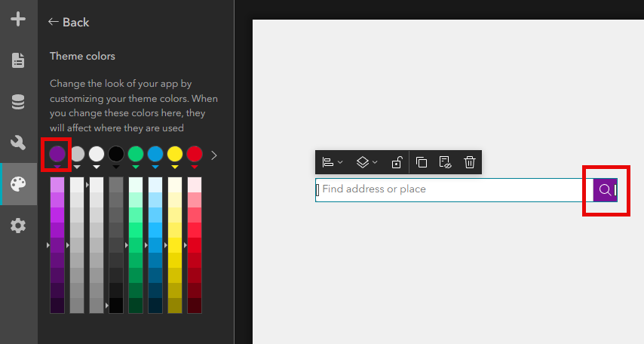Open the Arrange layers dropdown in toolbar
Image resolution: width=644 pixels, height=344 pixels.
click(366, 162)
